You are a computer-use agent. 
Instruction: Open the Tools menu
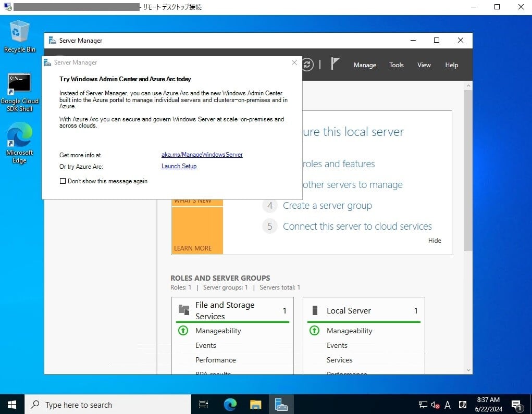coord(396,65)
